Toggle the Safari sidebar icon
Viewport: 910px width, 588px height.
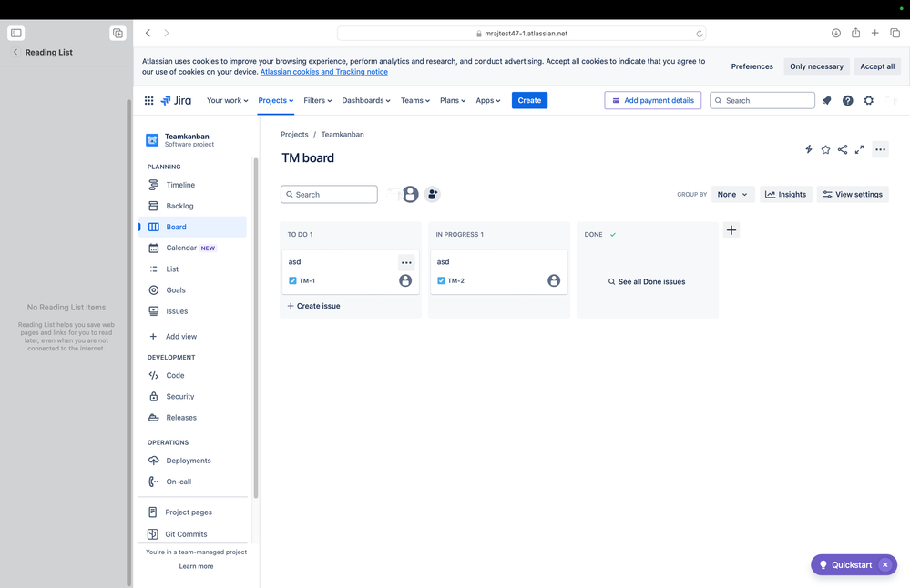[15, 33]
